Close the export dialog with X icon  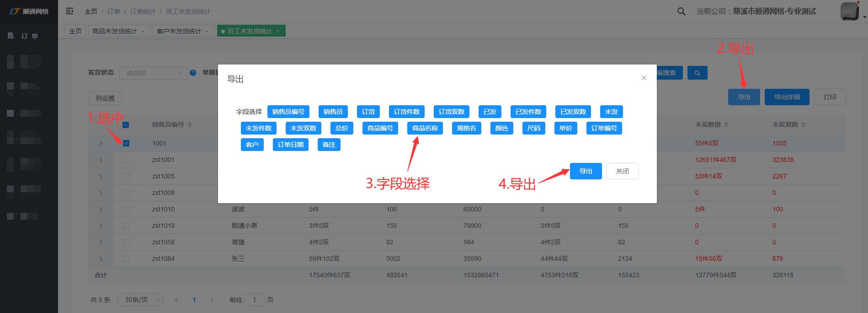644,78
